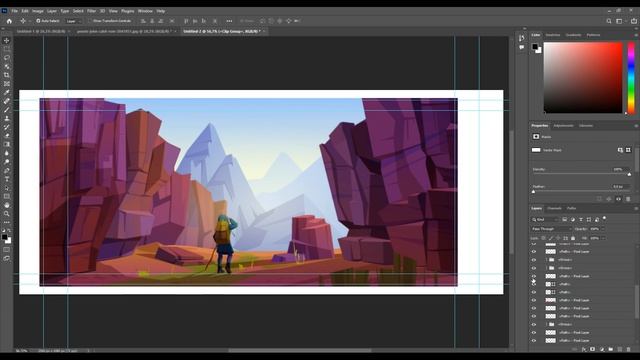Toggle filter for type layers icon
Screen dimensions: 640x360
pos(581,220)
